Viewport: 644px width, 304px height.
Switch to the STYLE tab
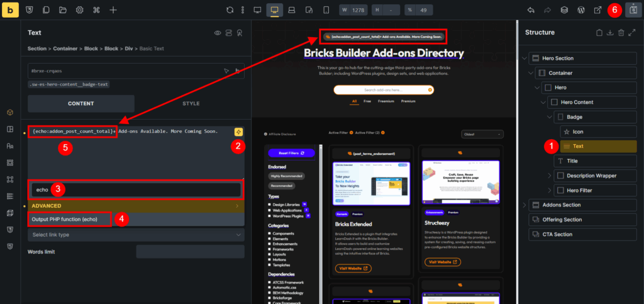[191, 103]
